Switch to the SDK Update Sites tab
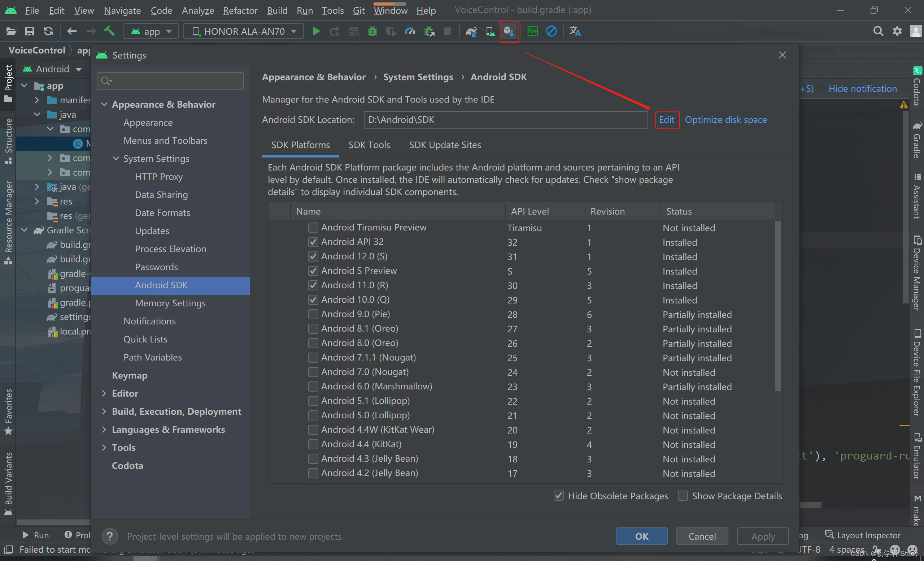 (445, 145)
